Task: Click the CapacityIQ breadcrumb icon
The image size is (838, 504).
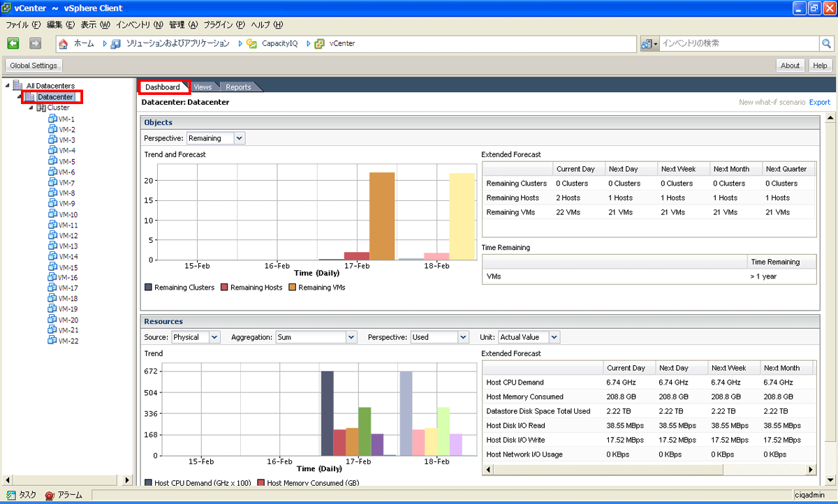Action: 251,43
